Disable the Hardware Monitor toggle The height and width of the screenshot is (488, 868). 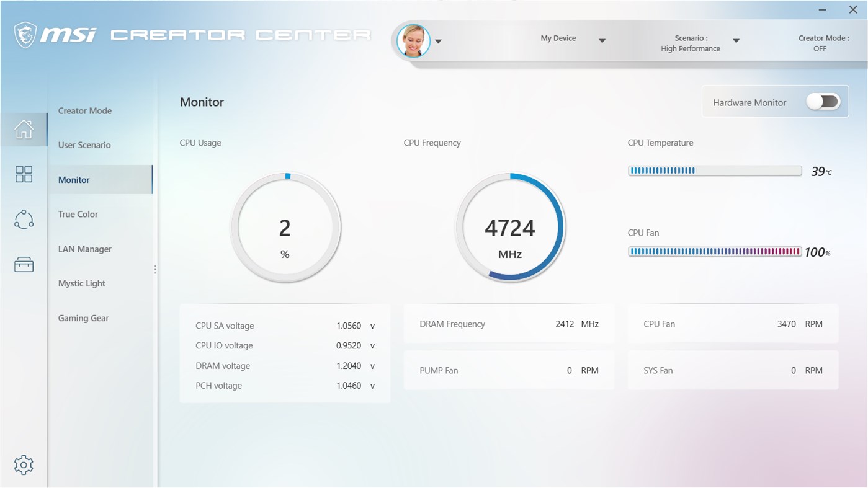click(x=823, y=102)
